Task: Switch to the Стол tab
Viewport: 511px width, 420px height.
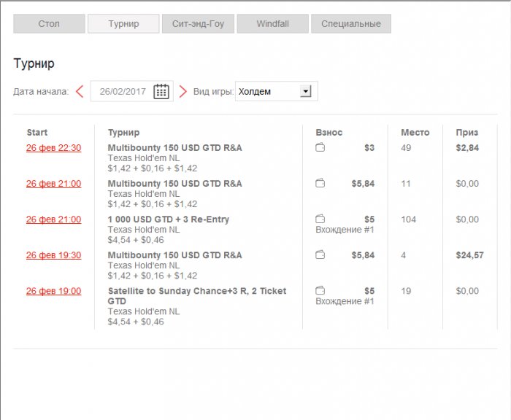Action: 49,24
